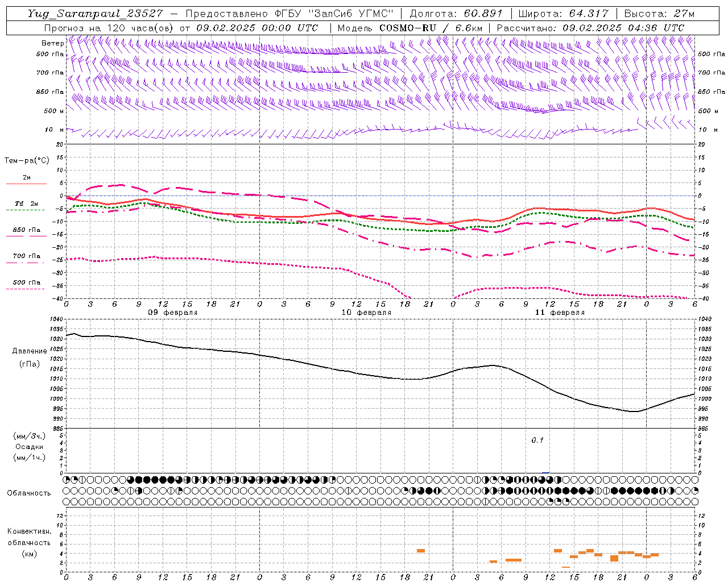Image resolution: width=728 pixels, height=582 pixels.
Task: Click the calculated time 09.02.2025 04:36 UTC
Action: tap(623, 28)
